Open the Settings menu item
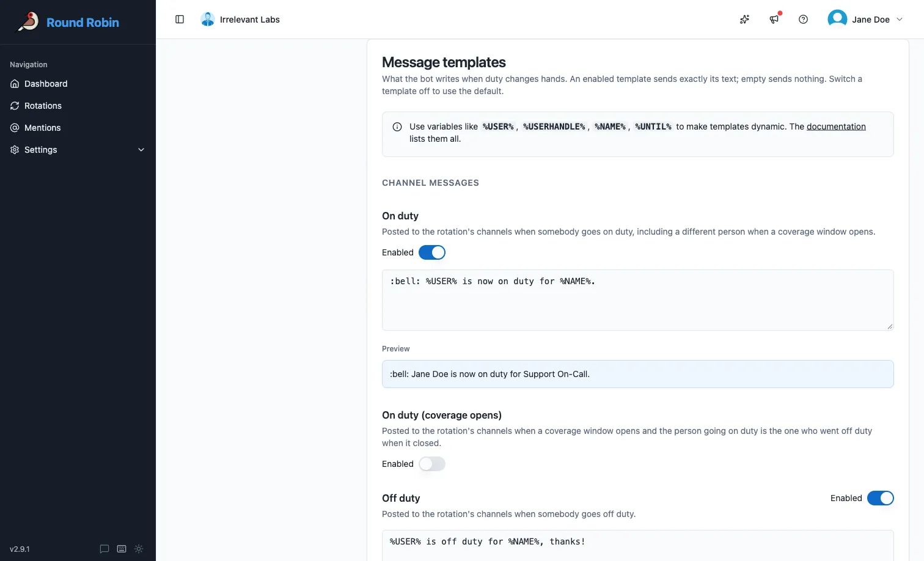924x561 pixels. (x=78, y=150)
